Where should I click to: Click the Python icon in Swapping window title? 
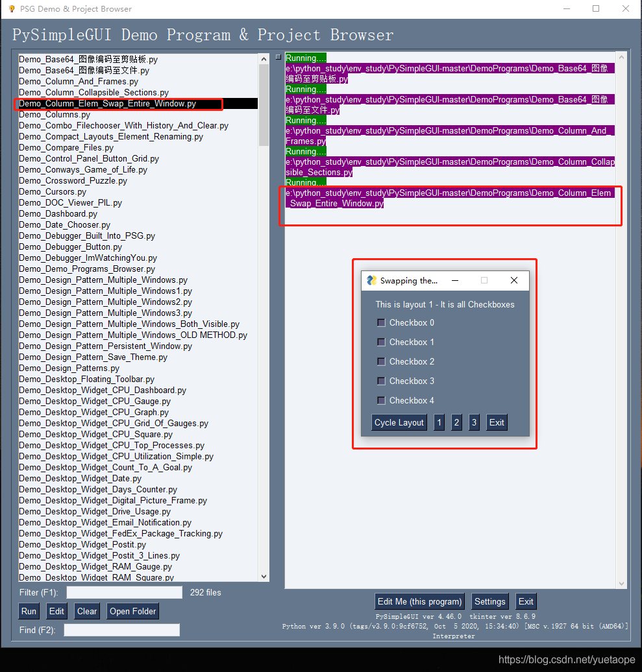pos(371,280)
